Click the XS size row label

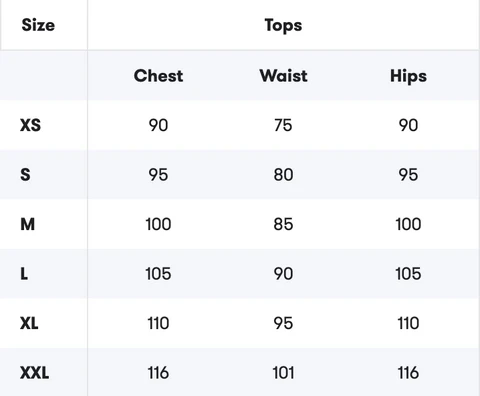[30, 125]
